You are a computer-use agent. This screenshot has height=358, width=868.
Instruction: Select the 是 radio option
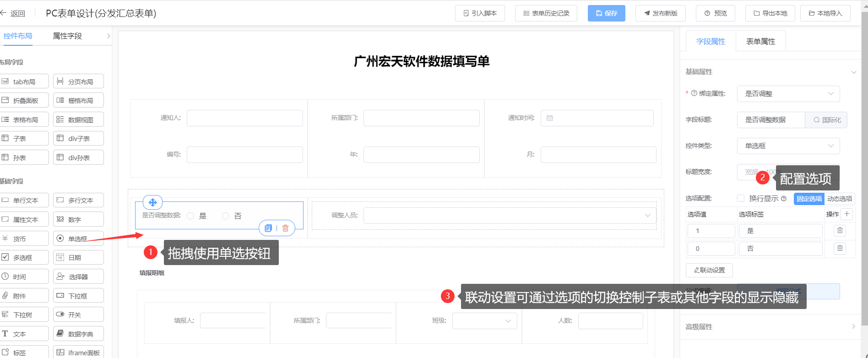191,216
